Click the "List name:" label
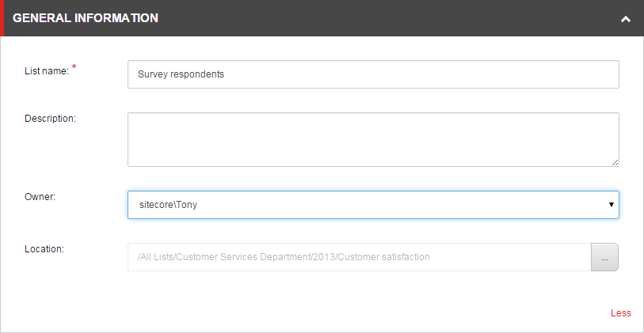644x333 pixels. click(47, 71)
